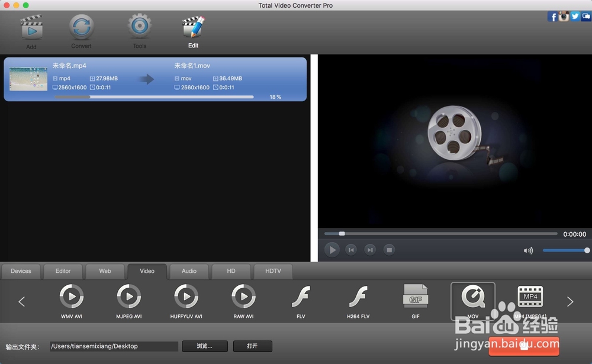The image size is (592, 364).
Task: Switch to the Devices tab
Action: point(21,271)
